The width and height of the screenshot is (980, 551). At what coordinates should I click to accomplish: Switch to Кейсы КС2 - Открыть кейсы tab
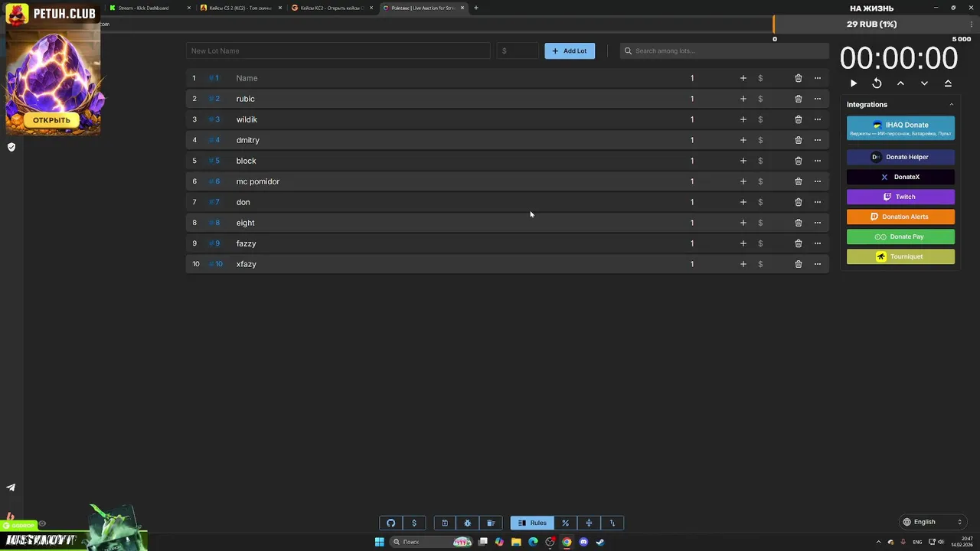point(331,8)
